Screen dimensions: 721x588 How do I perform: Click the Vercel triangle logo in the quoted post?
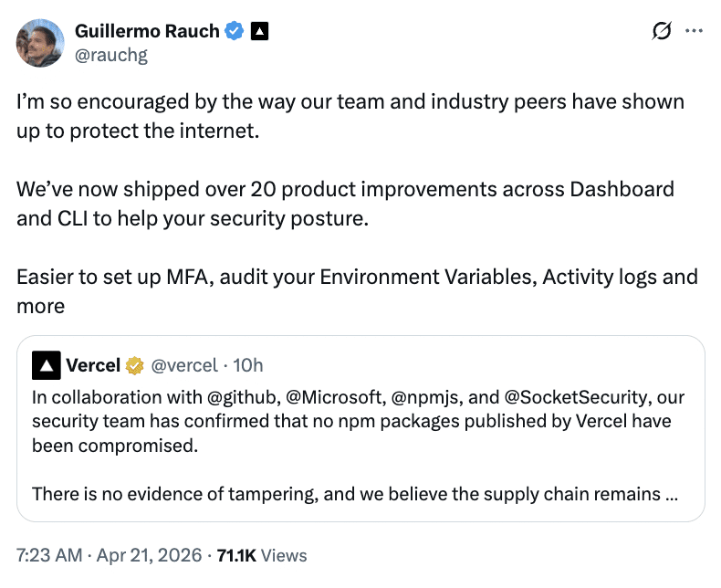pyautogui.click(x=46, y=365)
